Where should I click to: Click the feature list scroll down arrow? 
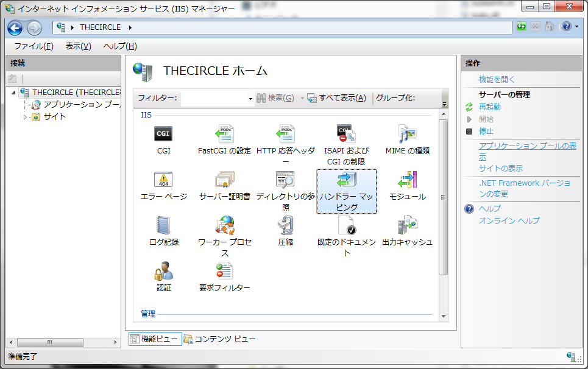coord(444,317)
